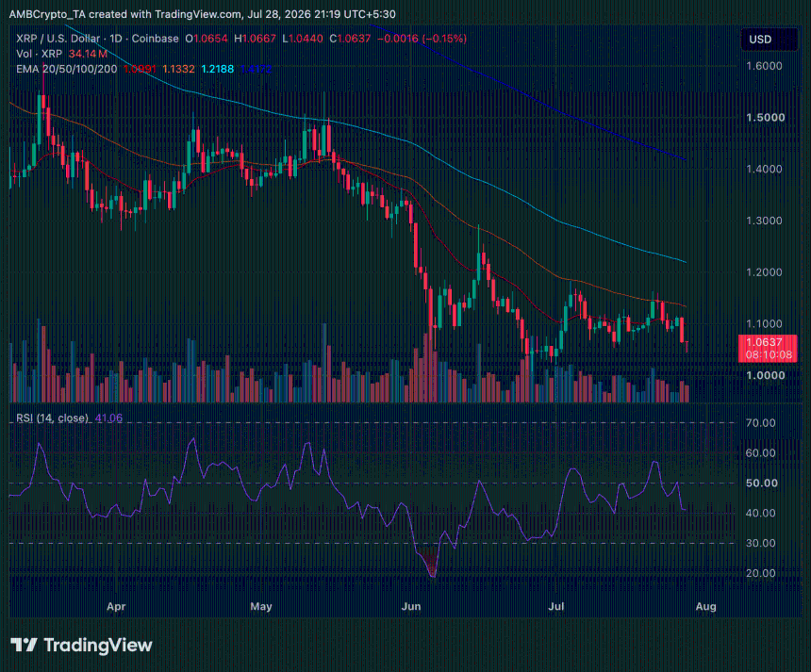Click the 1.4000 price axis label
Image resolution: width=811 pixels, height=672 pixels.
pyautogui.click(x=764, y=169)
